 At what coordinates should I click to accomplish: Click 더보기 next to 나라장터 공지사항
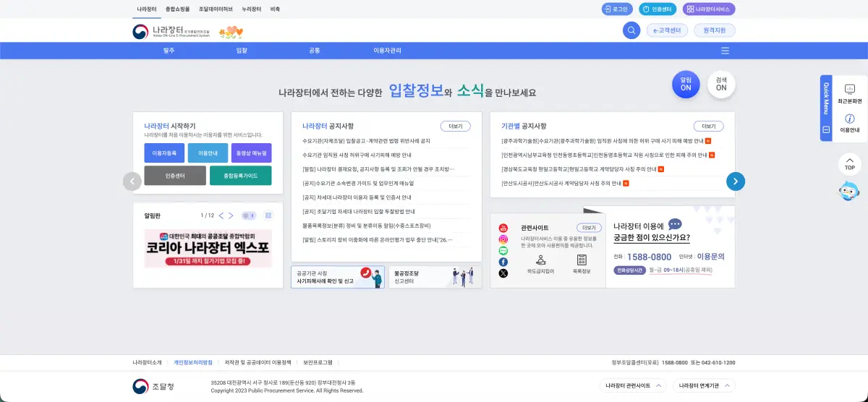tap(456, 126)
